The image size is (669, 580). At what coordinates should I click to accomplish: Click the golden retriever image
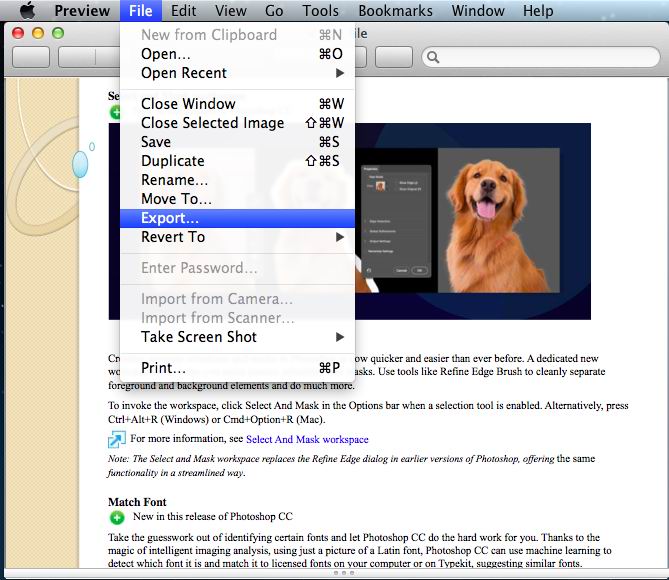[498, 221]
